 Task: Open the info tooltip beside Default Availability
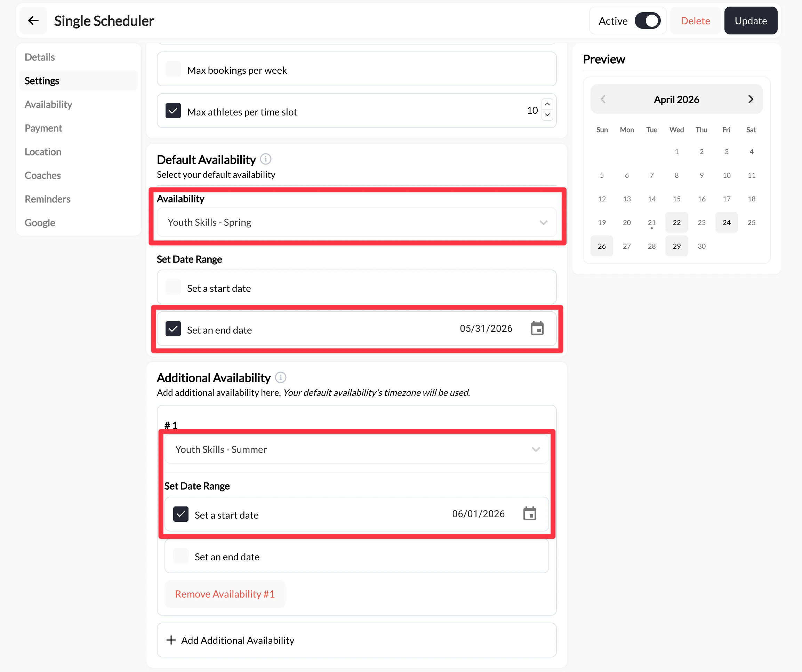click(266, 159)
